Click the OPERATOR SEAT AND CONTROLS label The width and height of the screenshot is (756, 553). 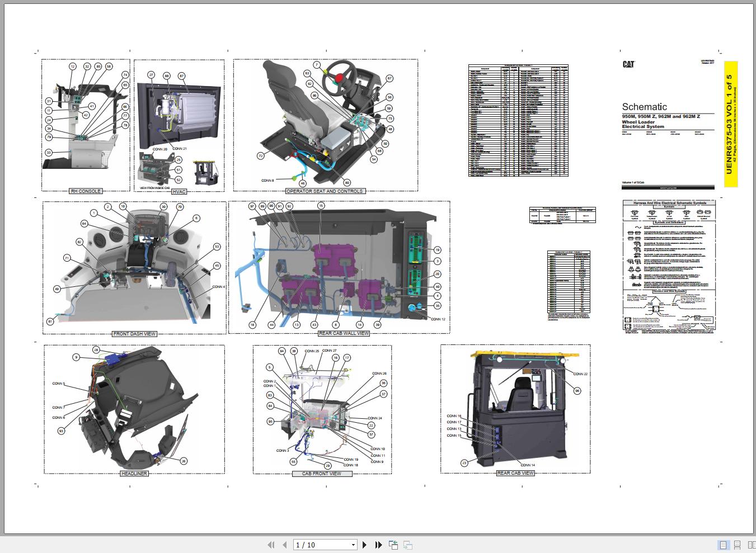coord(325,191)
